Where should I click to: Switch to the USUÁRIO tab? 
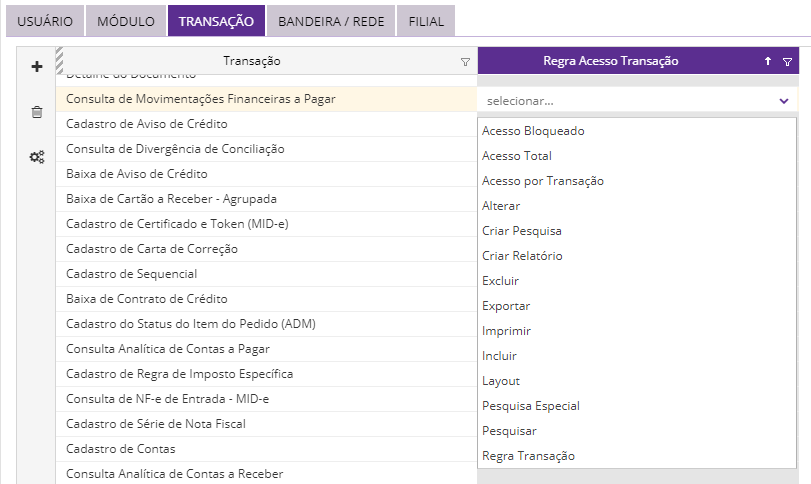click(x=44, y=21)
